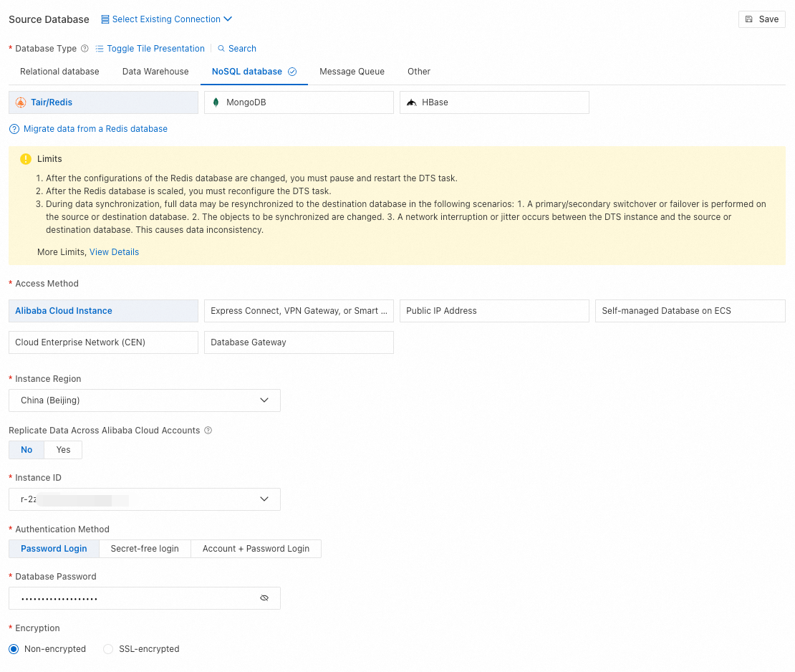Set Replicate Data Across Accounts to No
Screen dimensions: 795x672
26,450
